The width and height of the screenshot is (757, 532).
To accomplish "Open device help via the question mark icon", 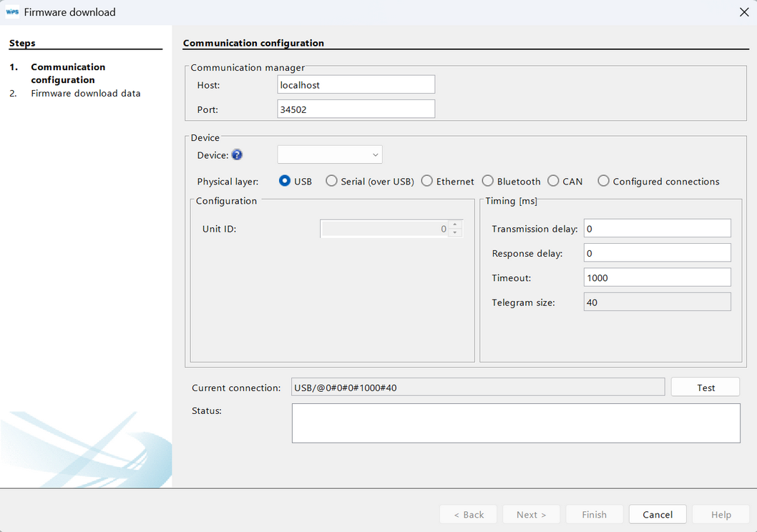I will coord(237,154).
